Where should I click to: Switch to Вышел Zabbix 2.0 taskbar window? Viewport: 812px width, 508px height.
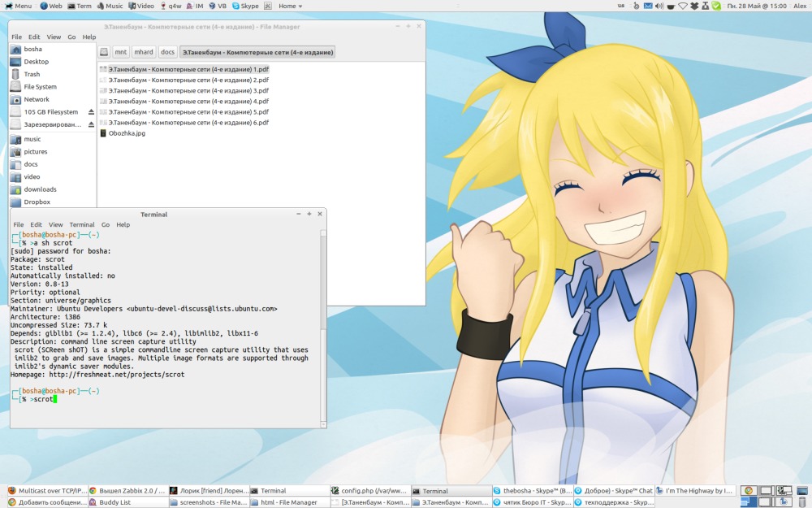pos(128,490)
